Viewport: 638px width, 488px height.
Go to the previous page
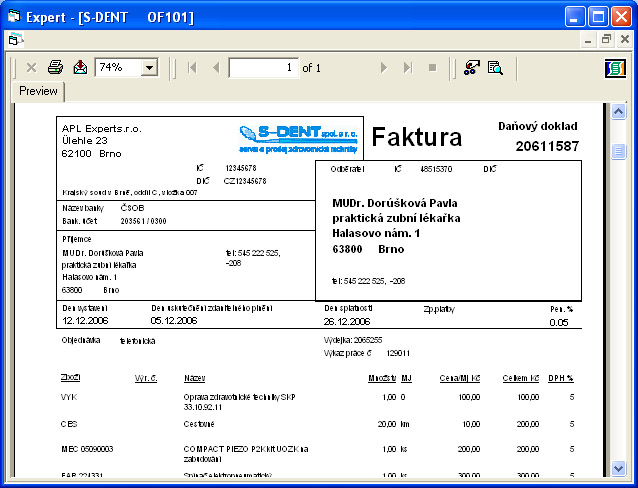click(x=215, y=67)
